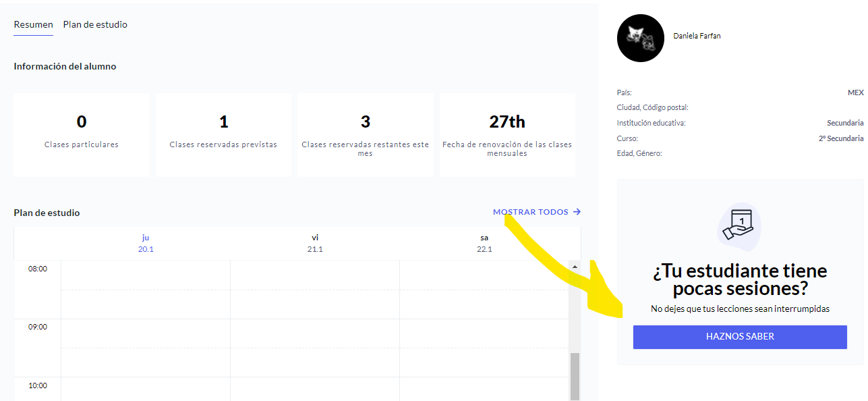Open the Clases particulares card
Screen dimensions: 868x401
[x=82, y=135]
